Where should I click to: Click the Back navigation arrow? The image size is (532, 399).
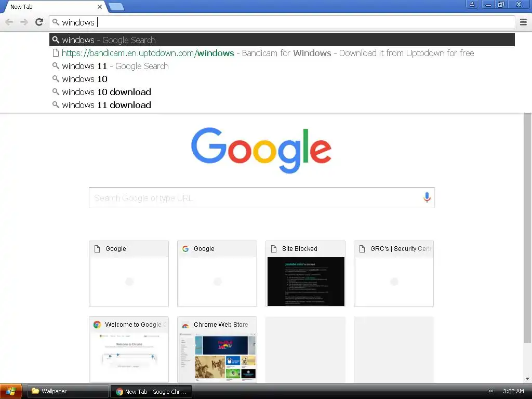pyautogui.click(x=9, y=22)
